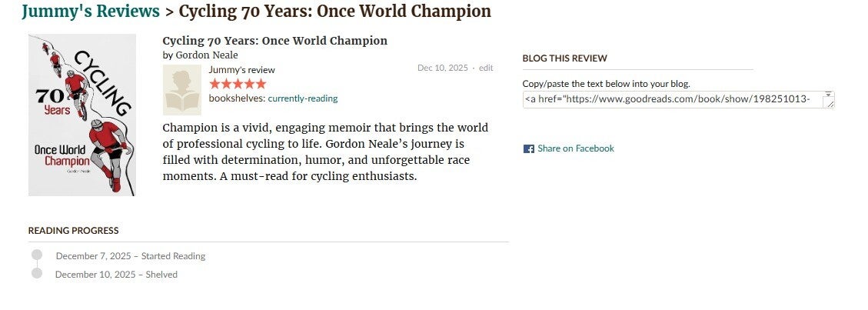
Task: Click the Started Reading progress dot
Action: [x=37, y=255]
